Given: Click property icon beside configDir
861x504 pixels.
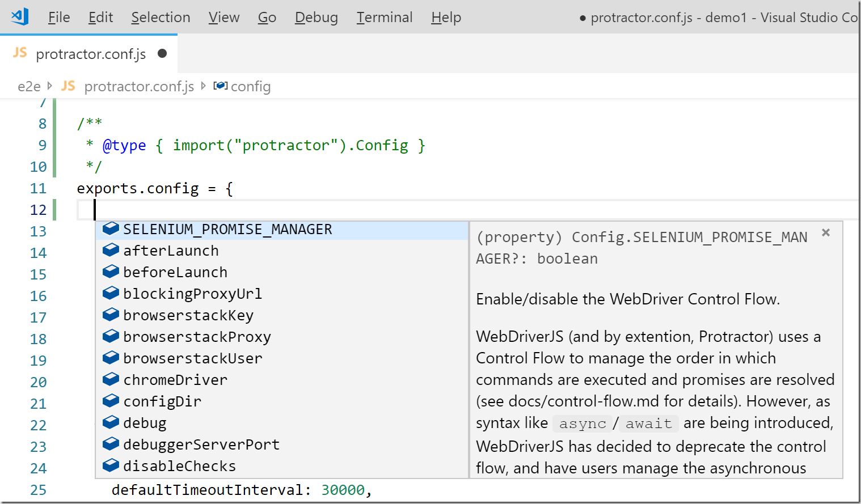Looking at the screenshot, I should 111,401.
